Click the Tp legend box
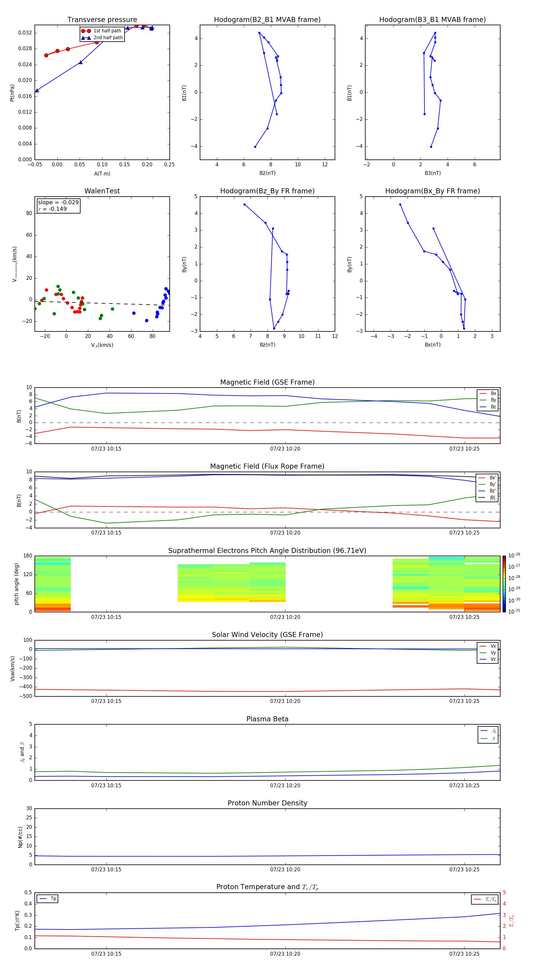This screenshot has height=980, width=535. (x=48, y=899)
